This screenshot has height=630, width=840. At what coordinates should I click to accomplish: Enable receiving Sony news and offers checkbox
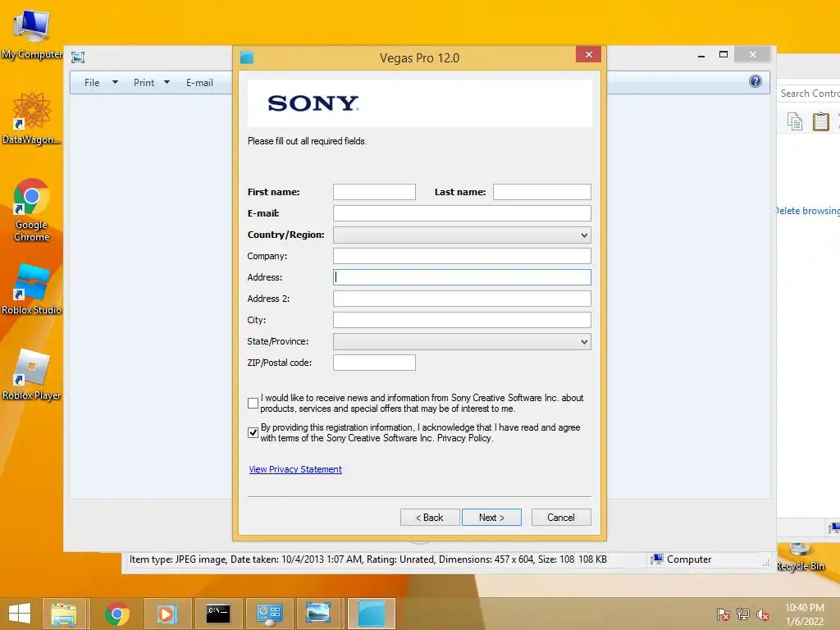253,403
